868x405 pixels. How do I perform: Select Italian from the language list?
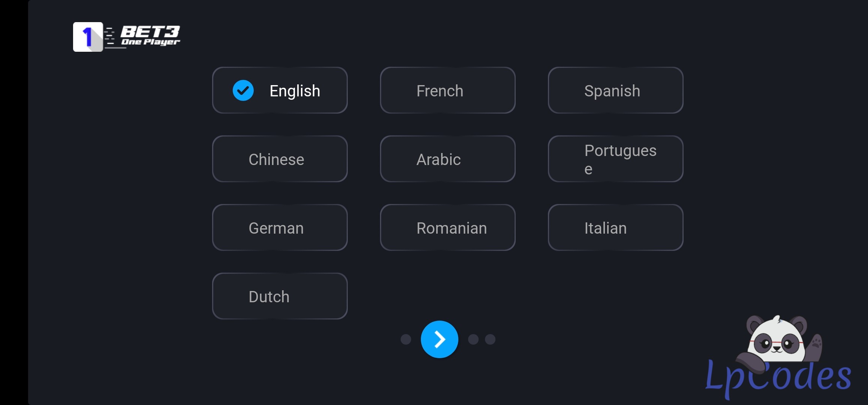click(615, 228)
